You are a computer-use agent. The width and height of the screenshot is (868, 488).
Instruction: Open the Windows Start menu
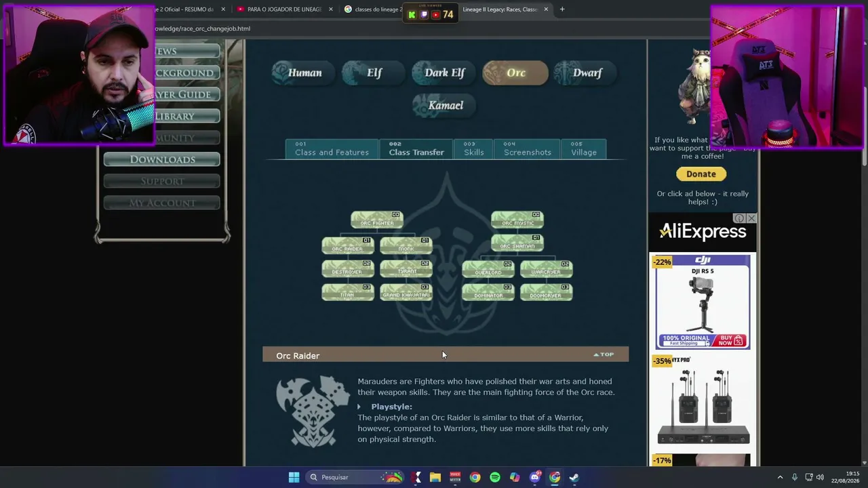tap(294, 477)
